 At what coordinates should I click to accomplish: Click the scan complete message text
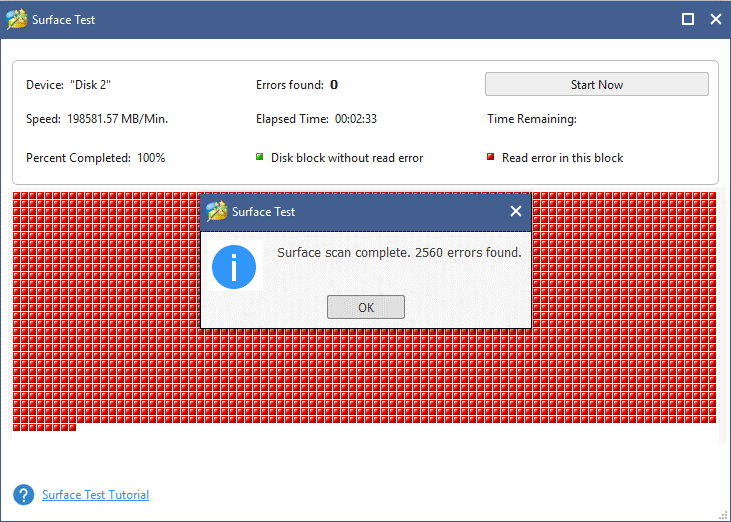point(399,253)
